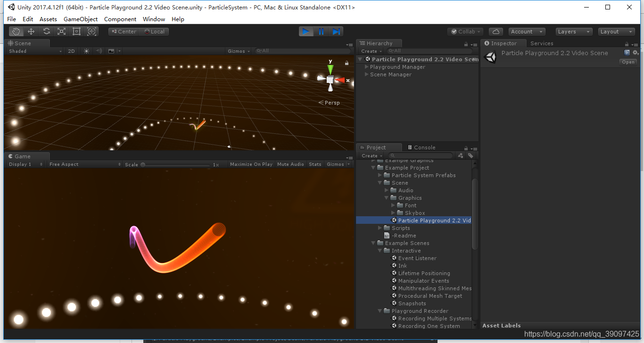Open the Shaded draw mode dropdown

[35, 51]
